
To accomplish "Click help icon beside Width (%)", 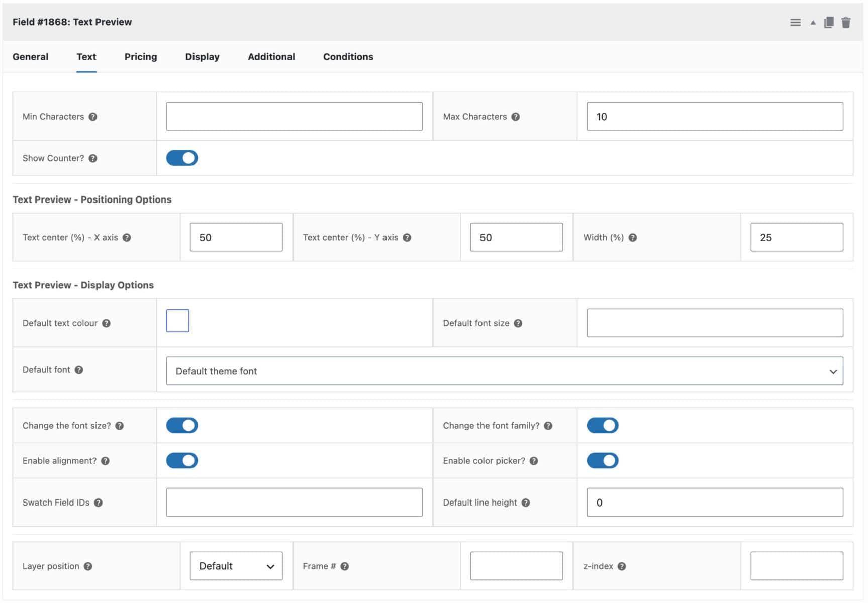I will click(633, 238).
